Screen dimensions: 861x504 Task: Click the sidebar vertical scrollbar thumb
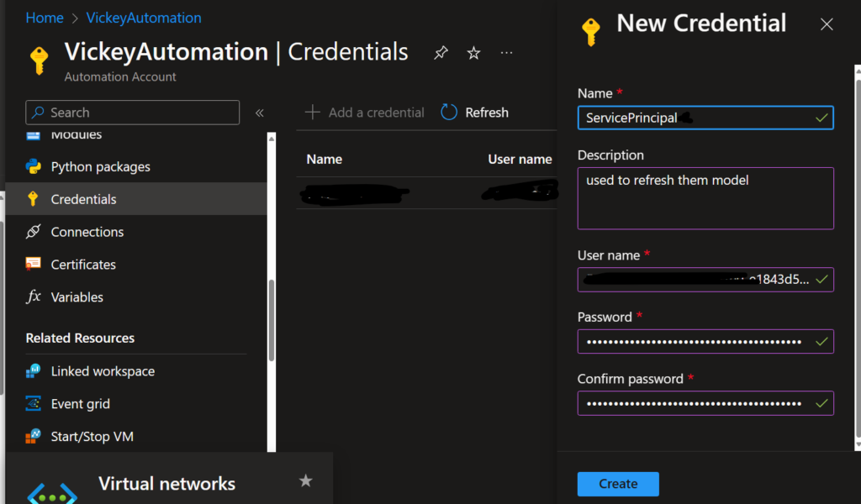272,320
